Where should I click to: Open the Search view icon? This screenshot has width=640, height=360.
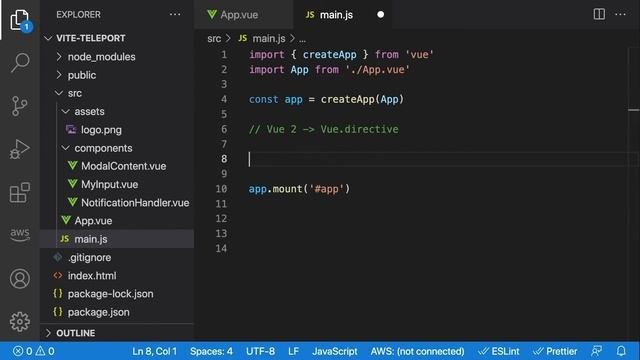coord(20,62)
